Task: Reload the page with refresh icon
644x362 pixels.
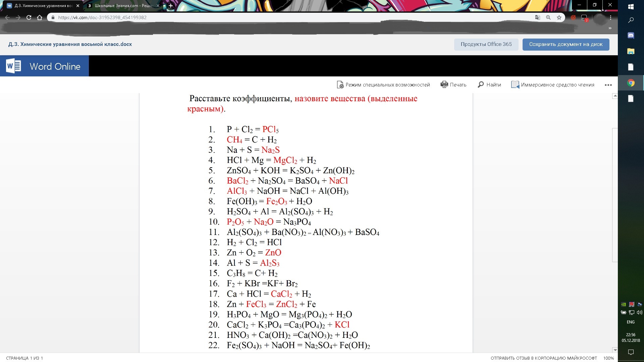Action: 29,17
